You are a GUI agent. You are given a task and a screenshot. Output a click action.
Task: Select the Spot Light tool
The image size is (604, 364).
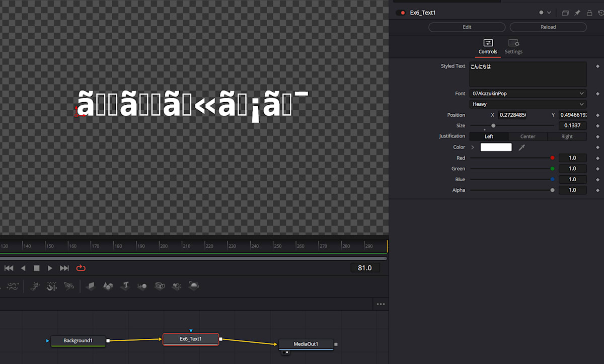coord(177,286)
